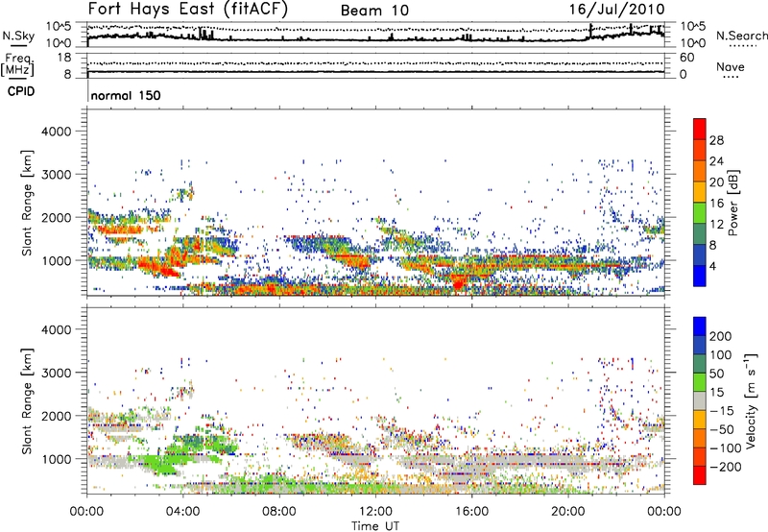The height and width of the screenshot is (532, 768).
Task: Click the 'Fort Hays East (fitACF)' title
Action: 187,10
